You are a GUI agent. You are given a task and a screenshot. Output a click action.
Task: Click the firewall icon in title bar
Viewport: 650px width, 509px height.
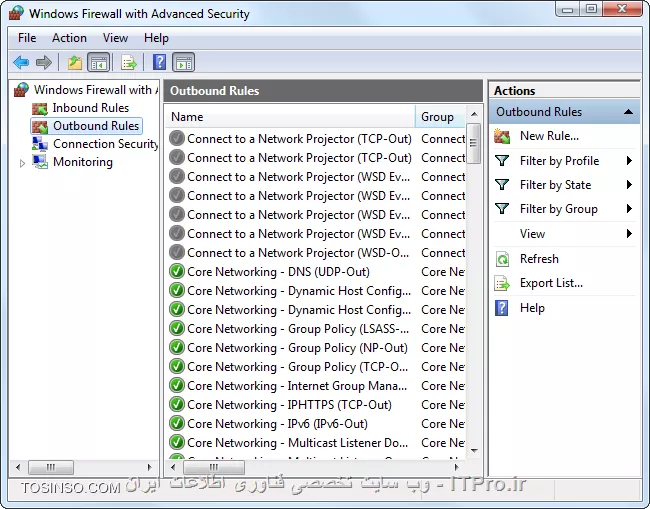pos(16,13)
